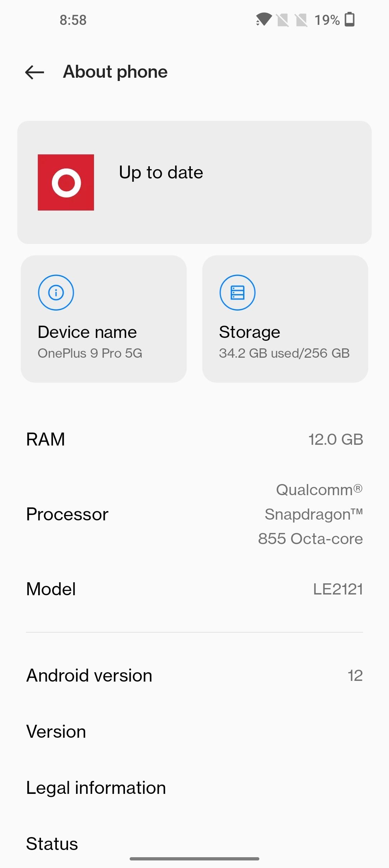Tap Android version row
The width and height of the screenshot is (389, 868).
tap(194, 675)
